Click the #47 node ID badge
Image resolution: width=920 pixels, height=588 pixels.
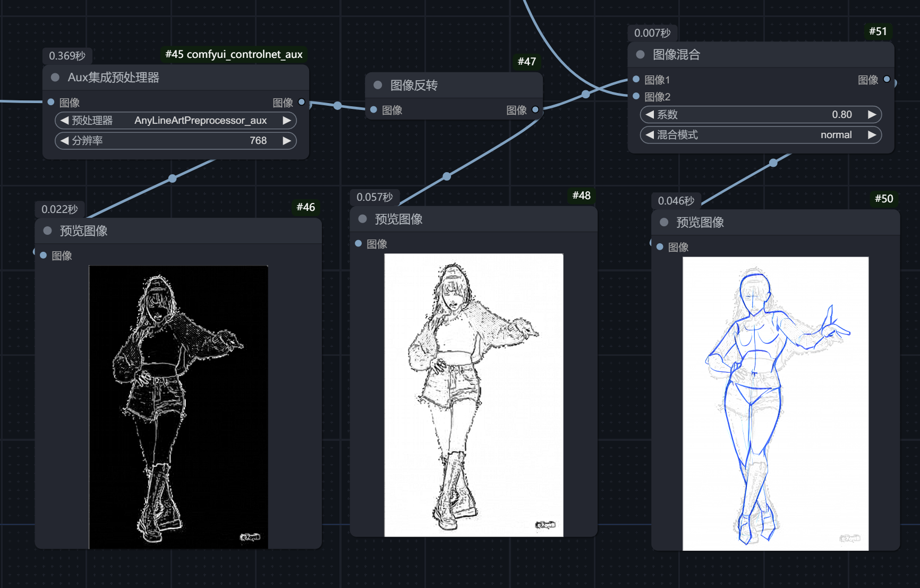527,62
